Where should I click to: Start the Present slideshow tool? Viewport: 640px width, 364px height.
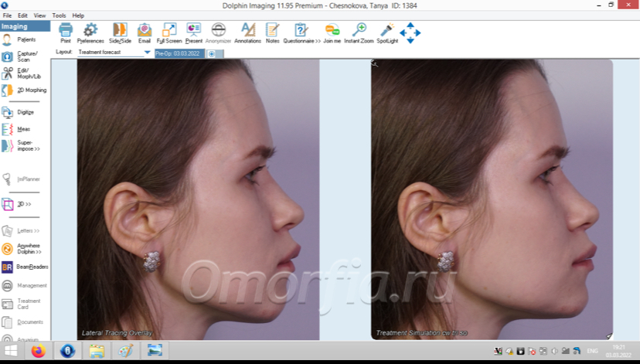point(193,32)
